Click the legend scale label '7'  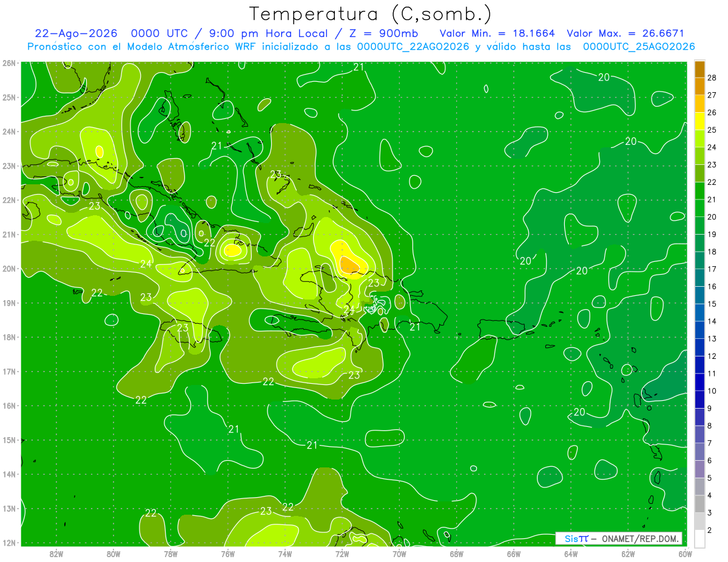tap(709, 443)
